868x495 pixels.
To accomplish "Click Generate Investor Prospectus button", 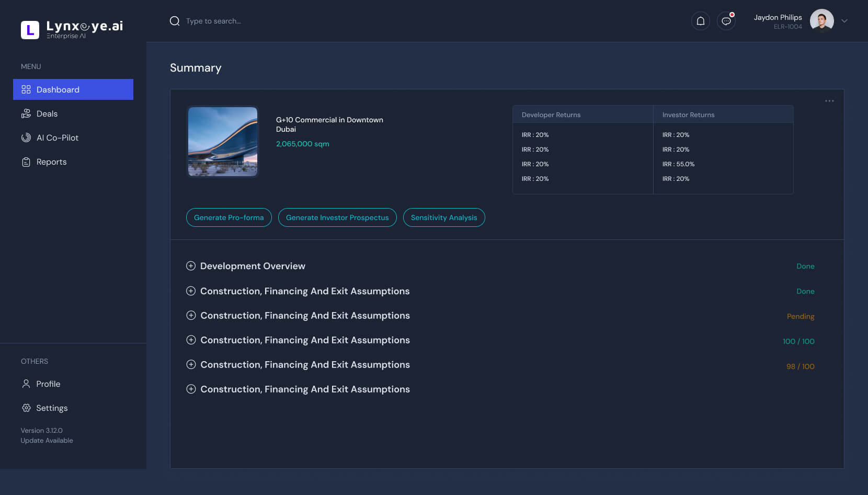I will pos(337,217).
